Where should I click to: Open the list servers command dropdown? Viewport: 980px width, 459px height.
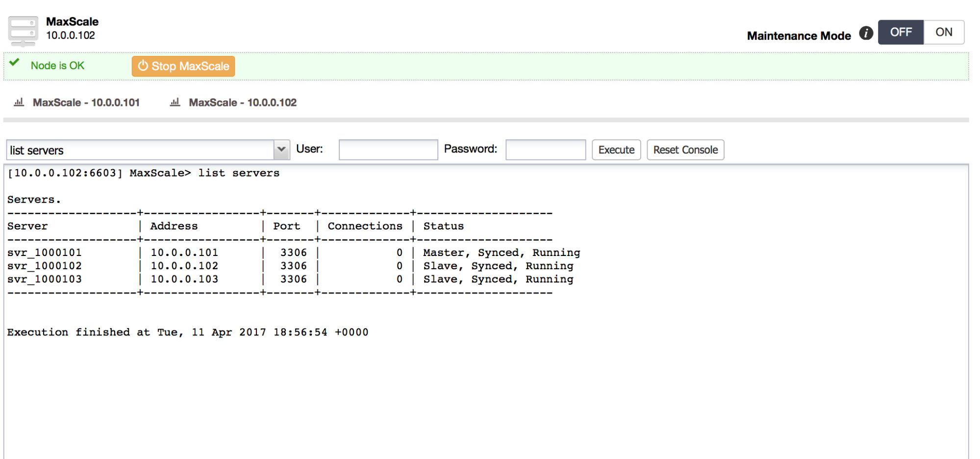point(148,150)
